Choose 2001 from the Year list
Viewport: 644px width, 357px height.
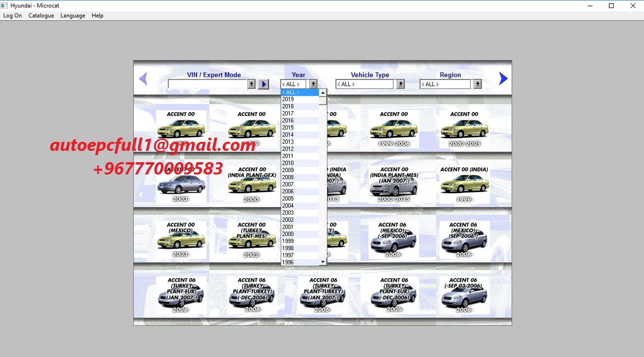[300, 227]
